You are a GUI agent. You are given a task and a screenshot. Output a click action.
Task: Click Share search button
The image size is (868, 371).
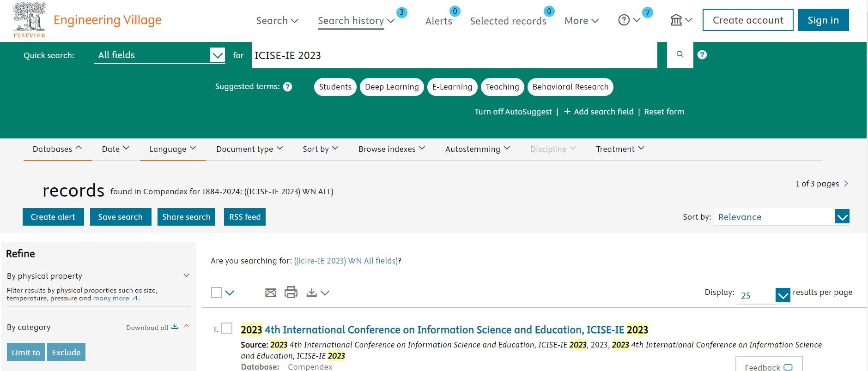click(x=186, y=217)
